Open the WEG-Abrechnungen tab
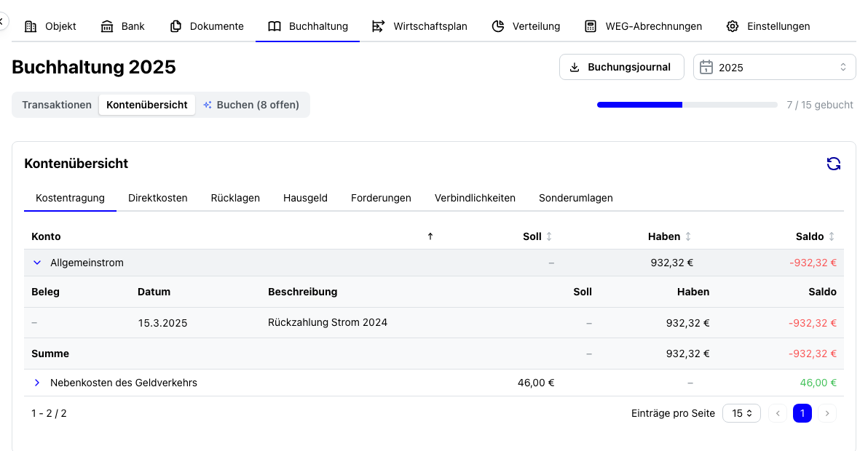This screenshot has width=868, height=451. (x=644, y=26)
